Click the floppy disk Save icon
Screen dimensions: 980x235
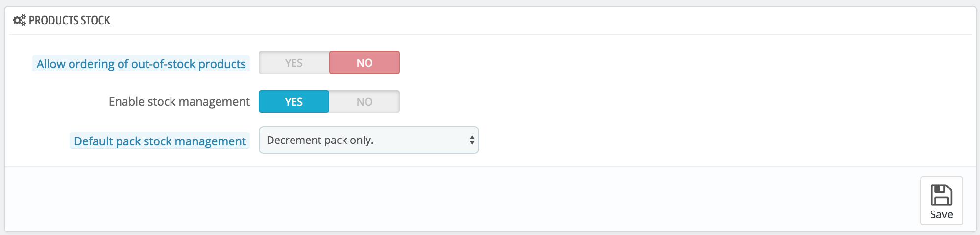point(941,195)
